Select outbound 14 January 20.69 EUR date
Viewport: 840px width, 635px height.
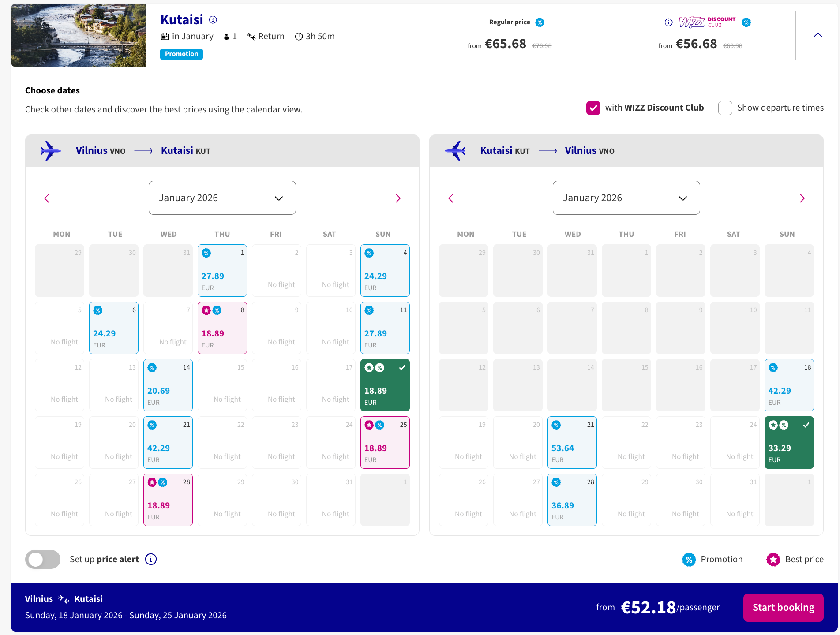coord(168,385)
